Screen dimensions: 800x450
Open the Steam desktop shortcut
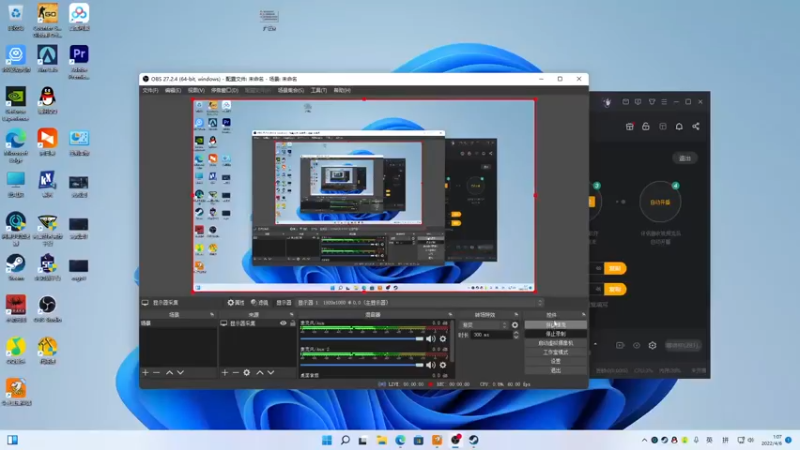tap(16, 267)
